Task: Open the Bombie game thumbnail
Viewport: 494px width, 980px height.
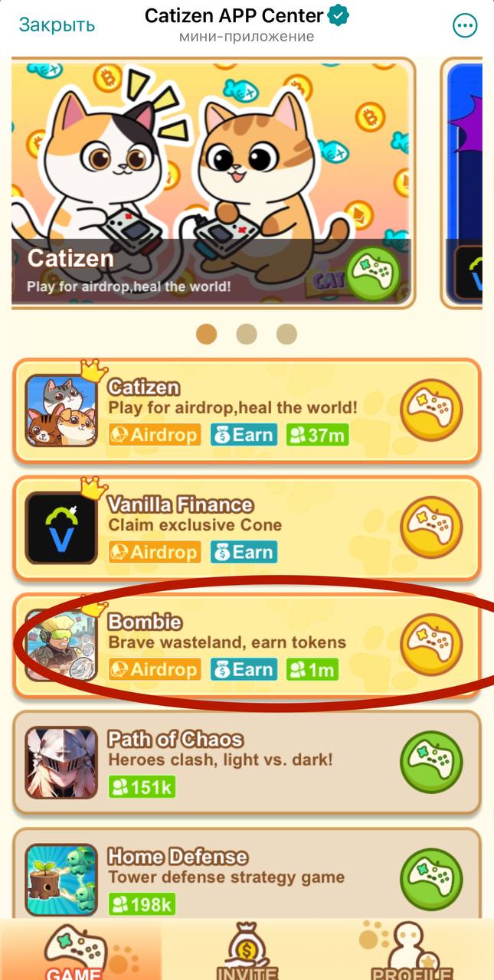Action: pyautogui.click(x=61, y=645)
